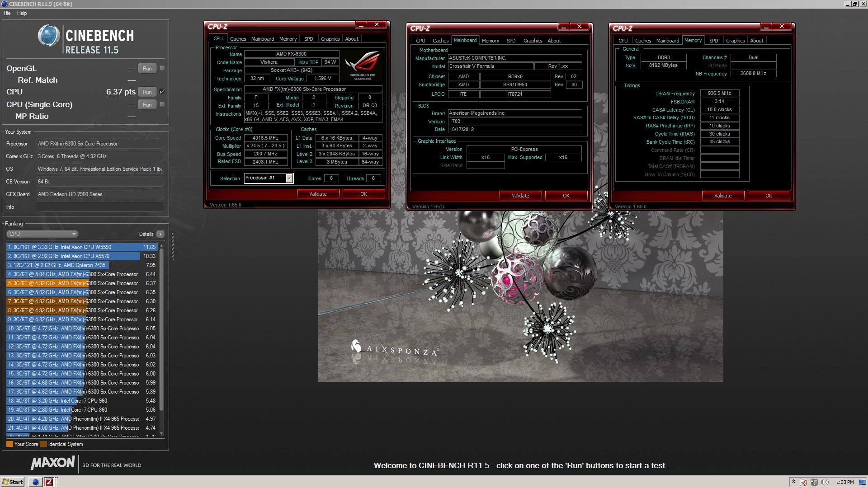Select ranking row 4.20 GHz Phenom II X4 965
This screenshot has width=868, height=488.
tap(82, 419)
